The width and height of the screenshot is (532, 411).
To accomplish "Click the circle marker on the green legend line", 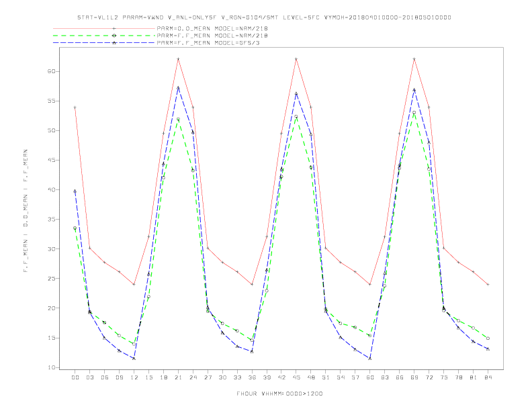I will point(114,36).
